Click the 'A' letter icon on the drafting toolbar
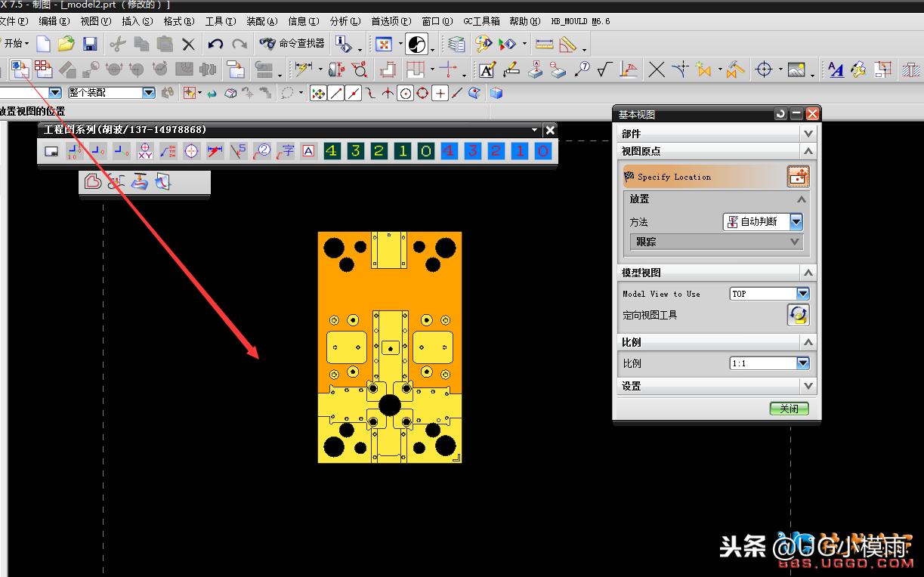 click(310, 151)
